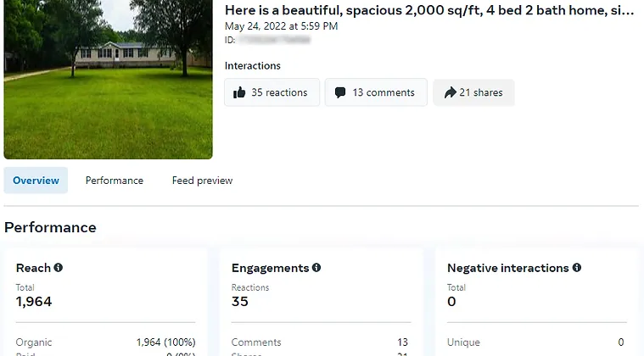This screenshot has height=356, width=644.
Task: Click the Organic reach 1,964 (100%) value
Action: click(166, 342)
